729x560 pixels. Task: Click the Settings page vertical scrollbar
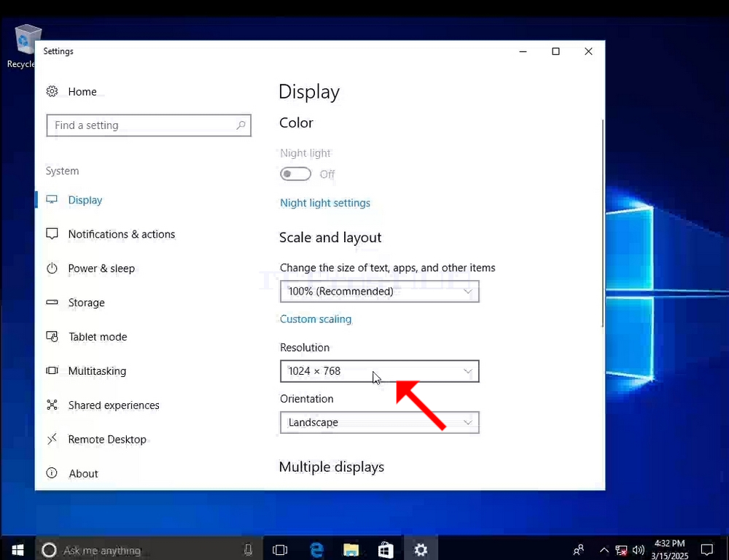click(x=603, y=223)
